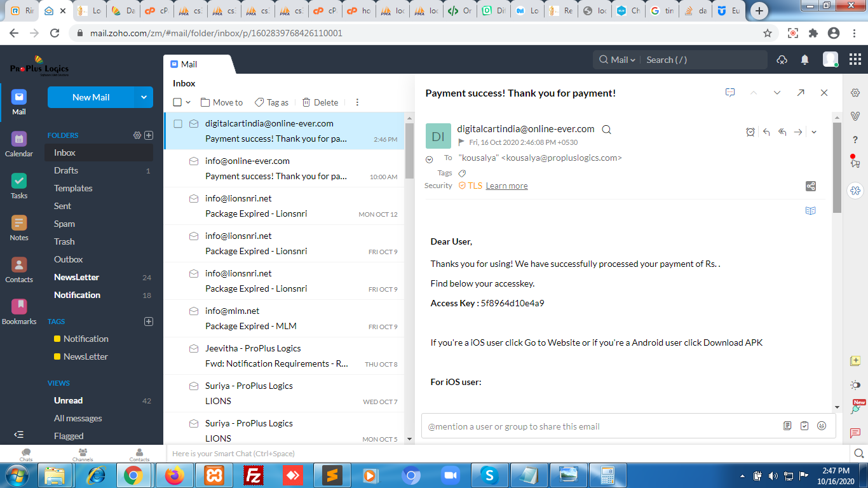Open select-all dropdown arrow in list toolbar
This screenshot has height=488, width=868.
tap(188, 102)
